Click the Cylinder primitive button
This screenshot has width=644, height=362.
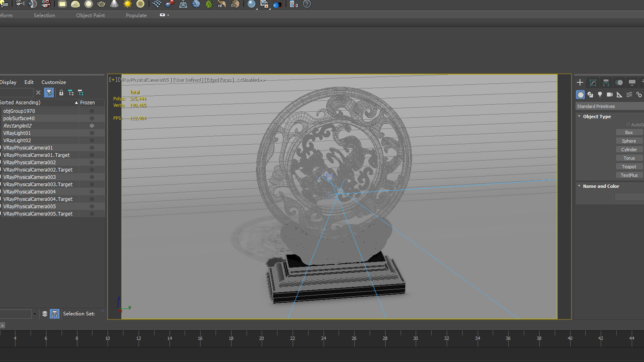pos(629,149)
